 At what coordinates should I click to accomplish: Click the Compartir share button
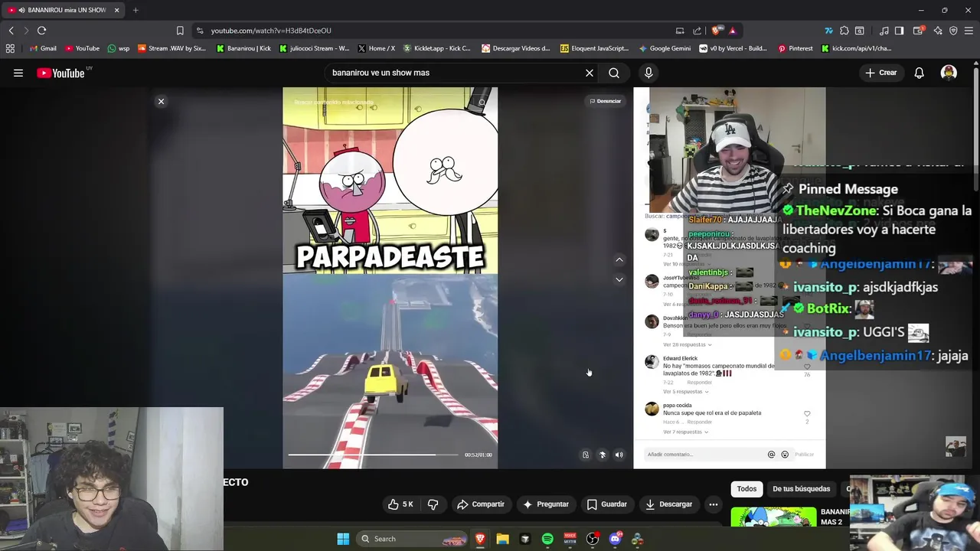coord(480,504)
